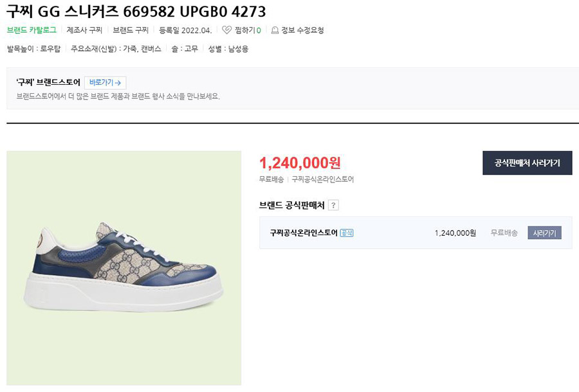Click the bell icon for info correction
579x392 pixels.
pyautogui.click(x=275, y=30)
